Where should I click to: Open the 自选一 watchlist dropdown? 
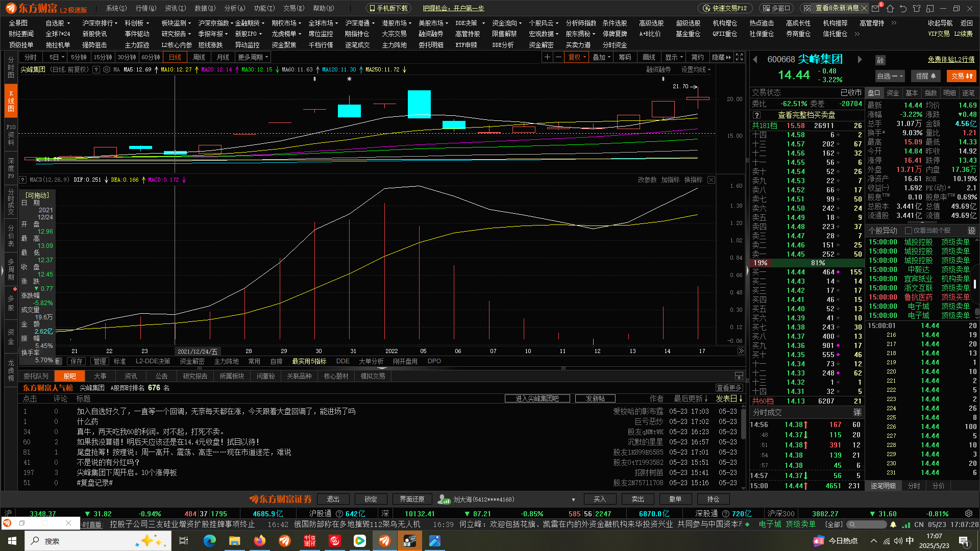point(890,76)
